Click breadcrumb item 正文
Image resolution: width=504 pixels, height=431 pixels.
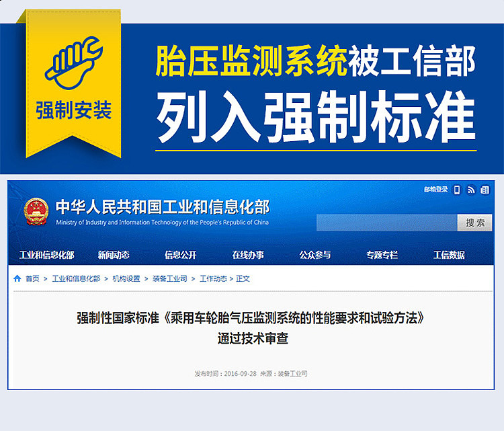click(x=243, y=278)
